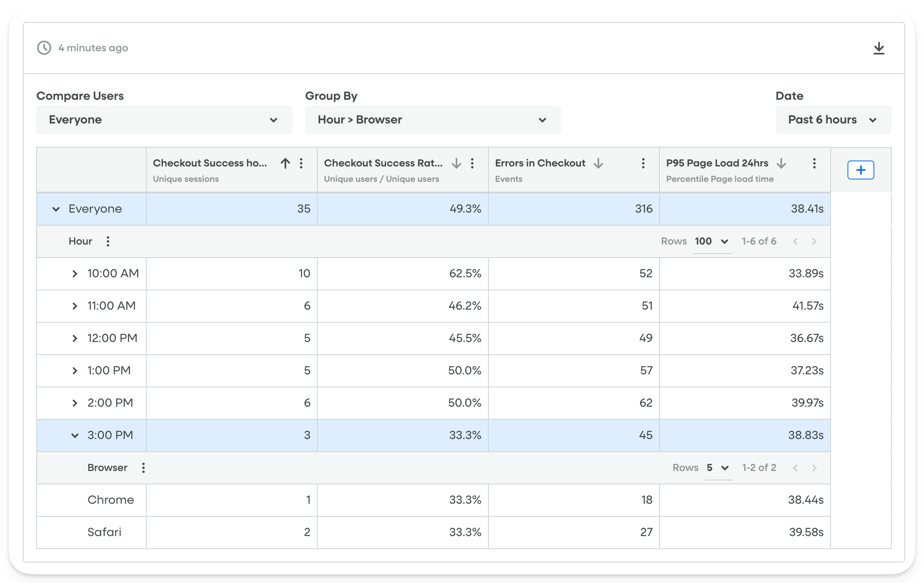Click the clock icon beside '4 minutes ago'

click(43, 48)
